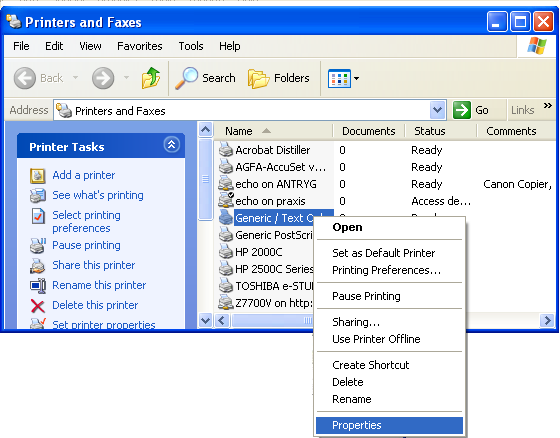Click the Forward arrow icon
Viewport: 560px width, 438px height.
[x=103, y=78]
